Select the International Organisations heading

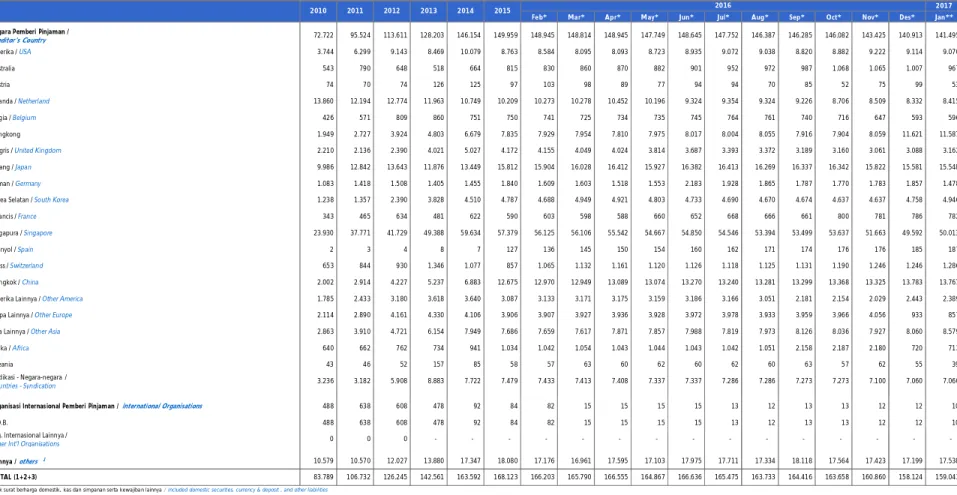click(162, 406)
